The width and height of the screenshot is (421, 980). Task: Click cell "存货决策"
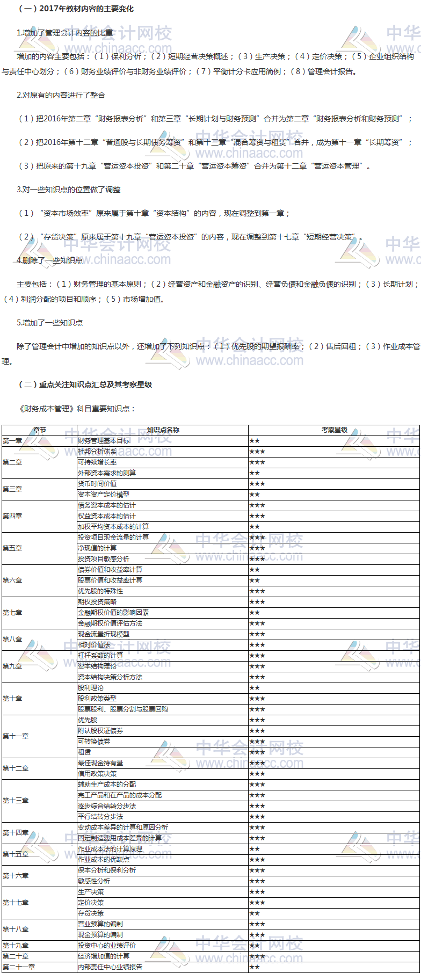pyautogui.click(x=163, y=913)
